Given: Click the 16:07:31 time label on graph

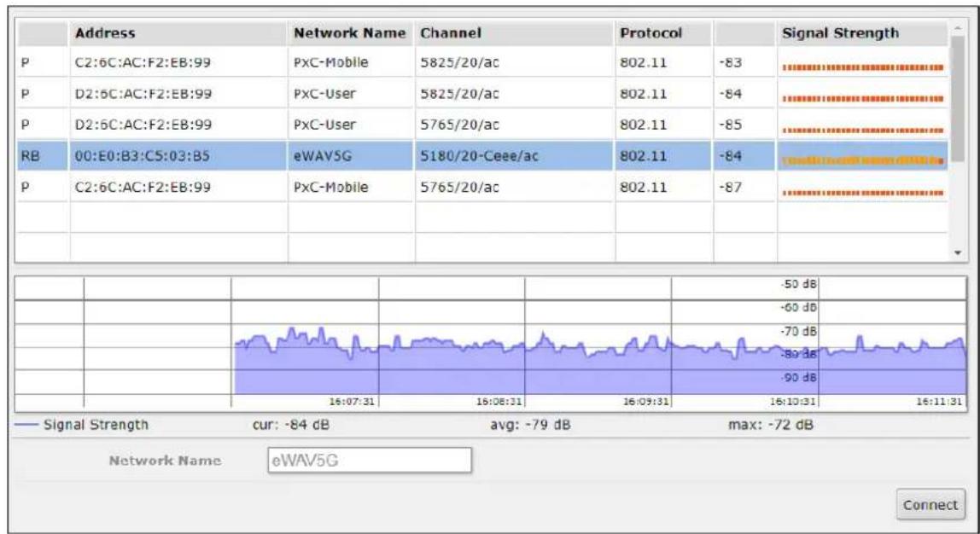Looking at the screenshot, I should 352,402.
